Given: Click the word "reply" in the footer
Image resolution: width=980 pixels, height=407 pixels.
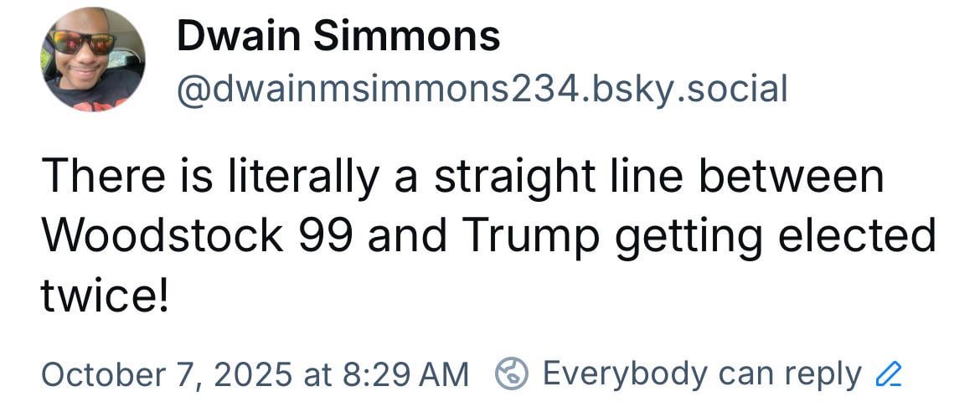Looking at the screenshot, I should point(823,374).
